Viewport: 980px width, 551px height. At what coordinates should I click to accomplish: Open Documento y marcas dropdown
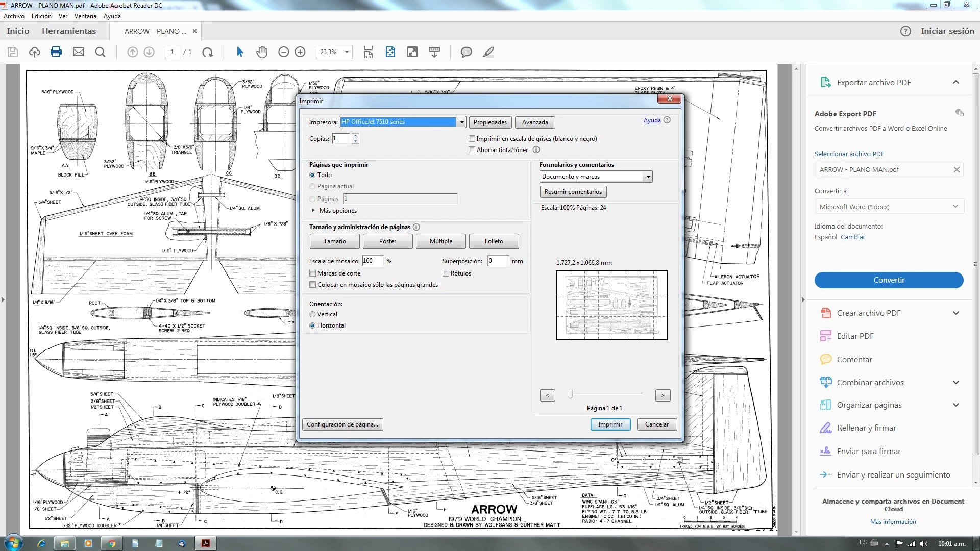(648, 177)
